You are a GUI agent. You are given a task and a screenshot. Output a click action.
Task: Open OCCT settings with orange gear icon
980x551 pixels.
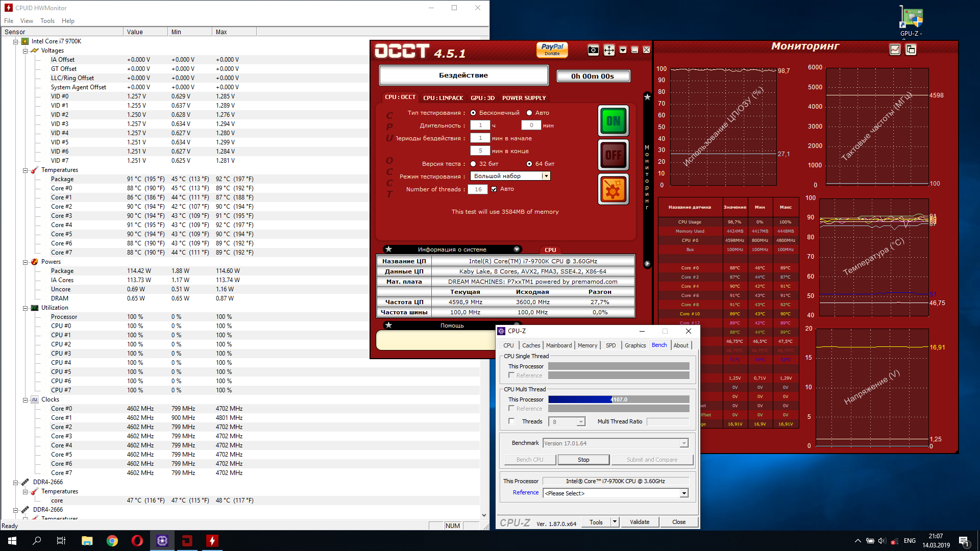(613, 189)
